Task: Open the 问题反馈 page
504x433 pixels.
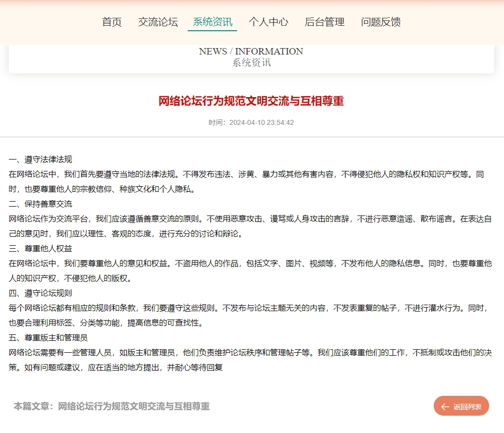Action: [381, 22]
